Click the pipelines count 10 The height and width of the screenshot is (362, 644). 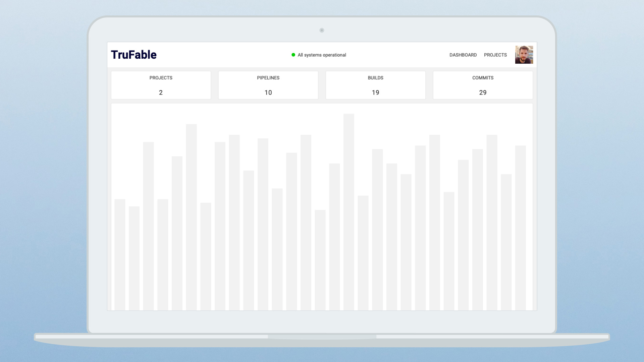click(x=268, y=93)
